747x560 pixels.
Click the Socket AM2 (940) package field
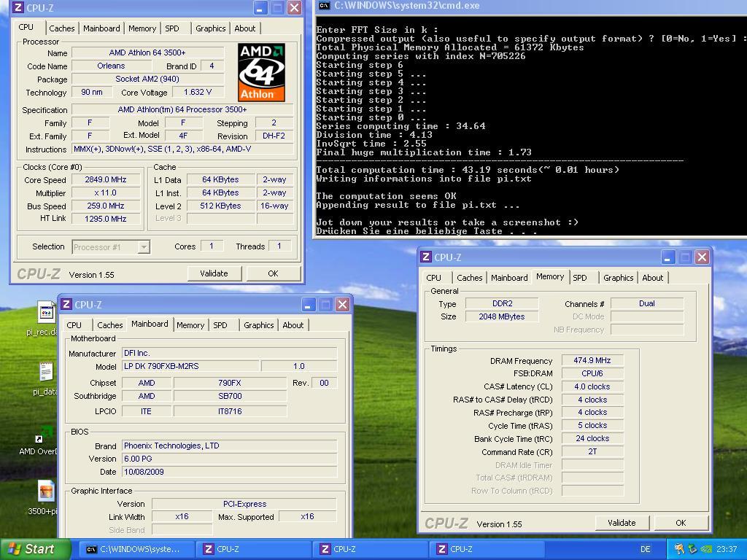147,79
